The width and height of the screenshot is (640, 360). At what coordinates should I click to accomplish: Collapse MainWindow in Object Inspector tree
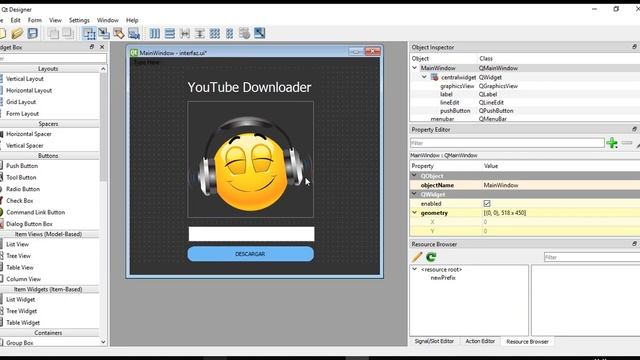(x=415, y=68)
